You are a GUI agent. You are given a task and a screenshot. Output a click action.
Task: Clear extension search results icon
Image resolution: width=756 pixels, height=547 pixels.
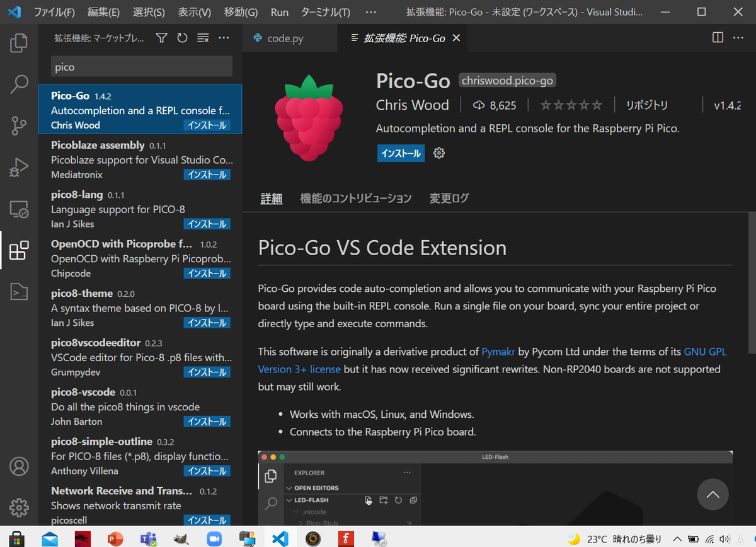[203, 38]
